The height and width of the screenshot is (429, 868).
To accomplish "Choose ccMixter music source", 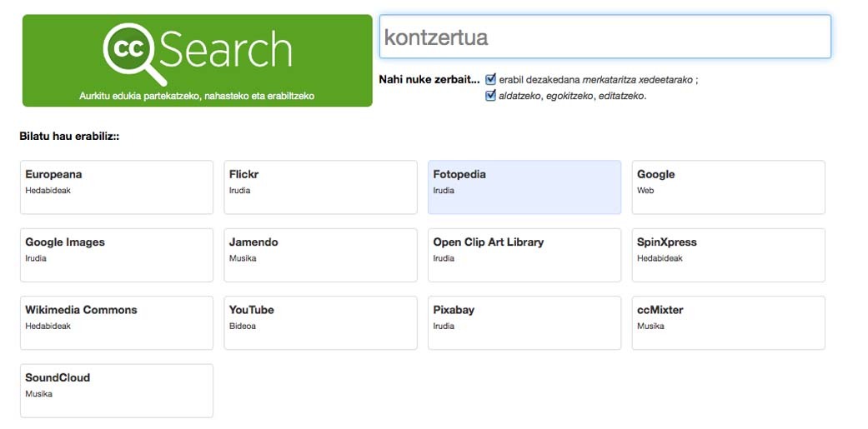I will coord(729,323).
